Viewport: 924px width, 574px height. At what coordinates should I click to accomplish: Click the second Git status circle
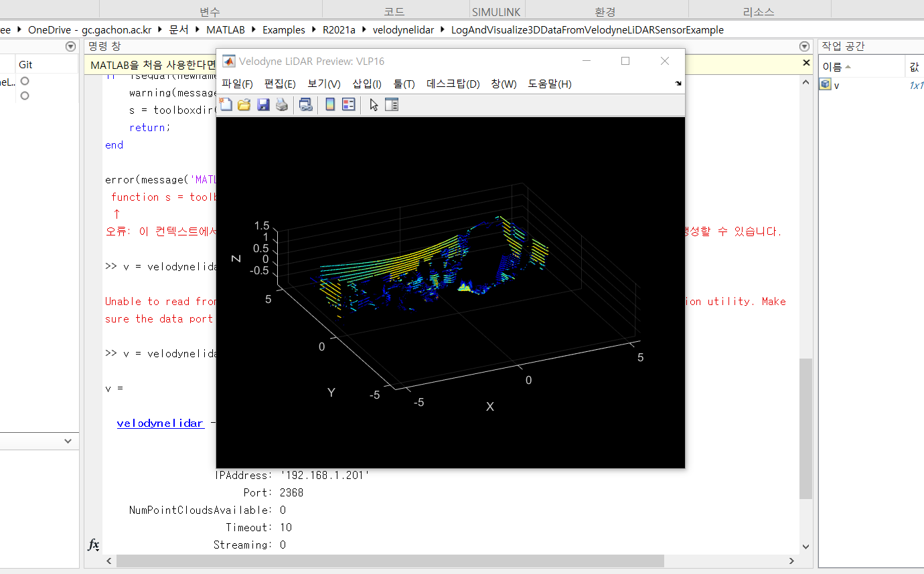pos(25,96)
